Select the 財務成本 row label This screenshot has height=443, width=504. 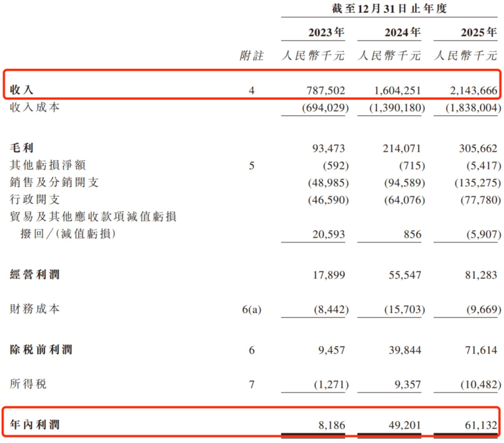point(35,309)
